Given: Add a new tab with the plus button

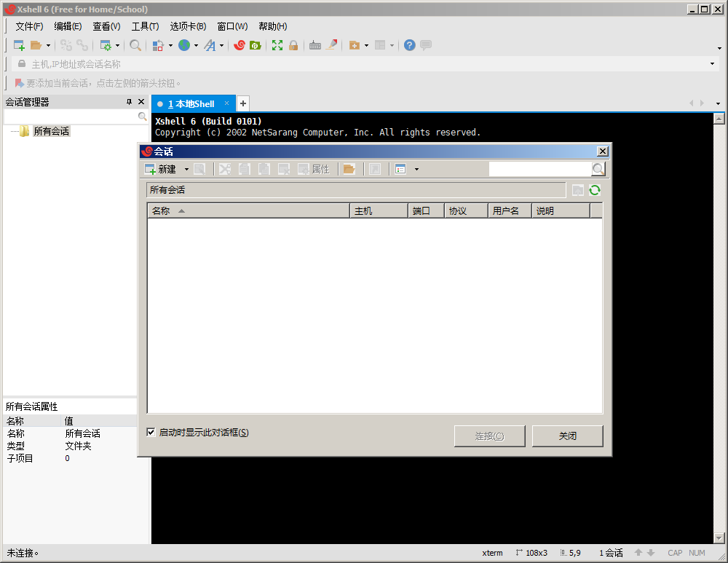Looking at the screenshot, I should coord(243,103).
